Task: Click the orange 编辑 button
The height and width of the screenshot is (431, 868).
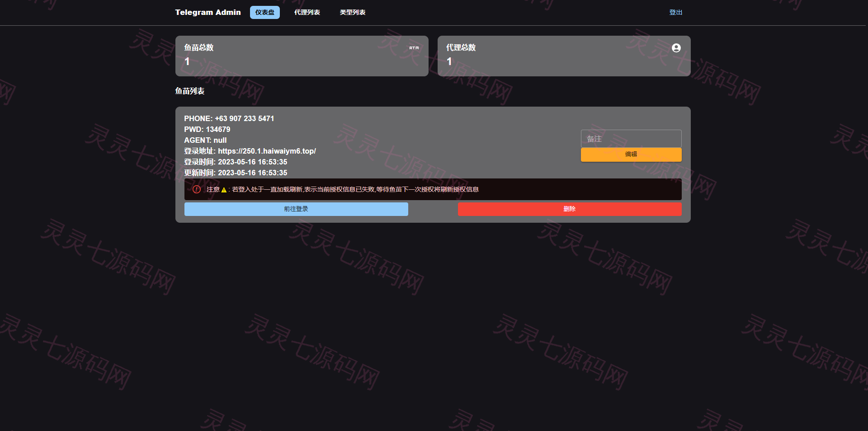Action: click(x=631, y=155)
